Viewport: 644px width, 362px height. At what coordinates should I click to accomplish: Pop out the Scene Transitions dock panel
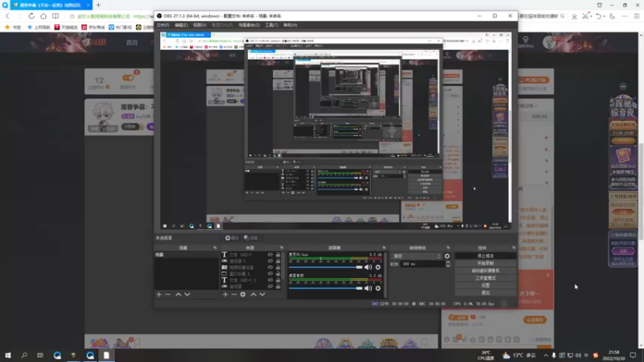pyautogui.click(x=448, y=248)
